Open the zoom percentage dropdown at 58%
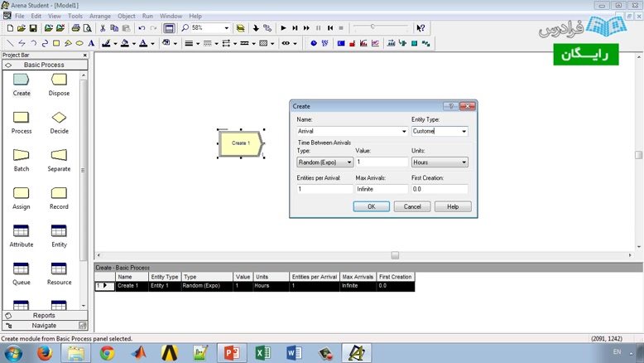 (x=227, y=28)
